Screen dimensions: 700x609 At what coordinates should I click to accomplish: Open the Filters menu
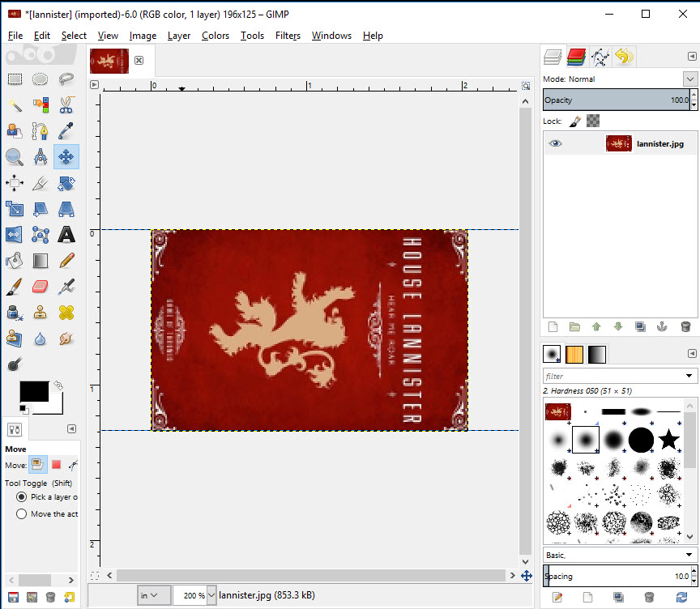tap(288, 36)
